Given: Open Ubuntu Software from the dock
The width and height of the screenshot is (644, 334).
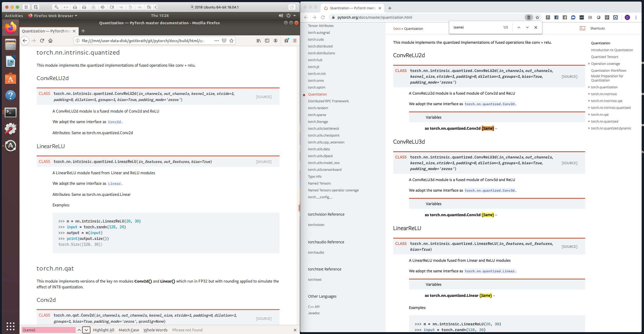Looking at the screenshot, I should [x=11, y=78].
